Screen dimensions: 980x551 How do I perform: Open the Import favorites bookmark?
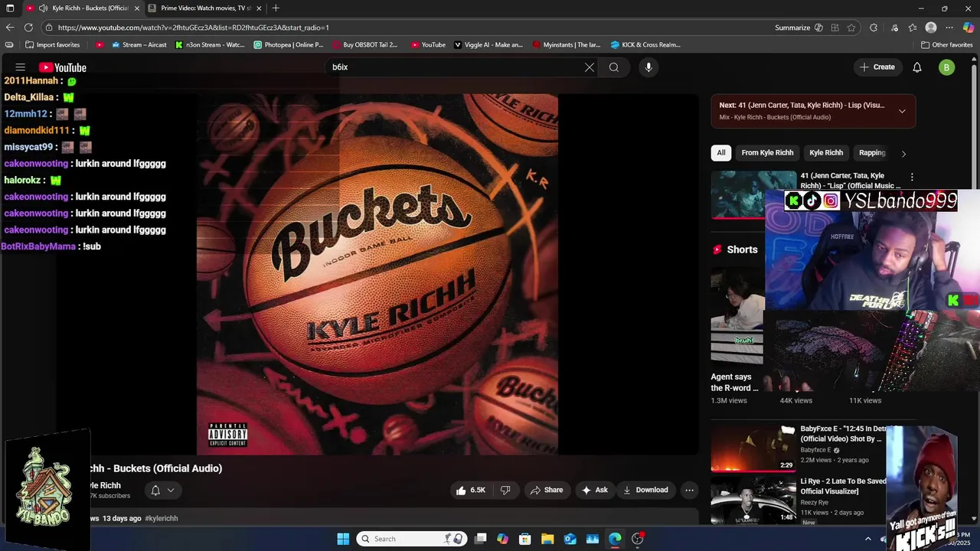52,44
